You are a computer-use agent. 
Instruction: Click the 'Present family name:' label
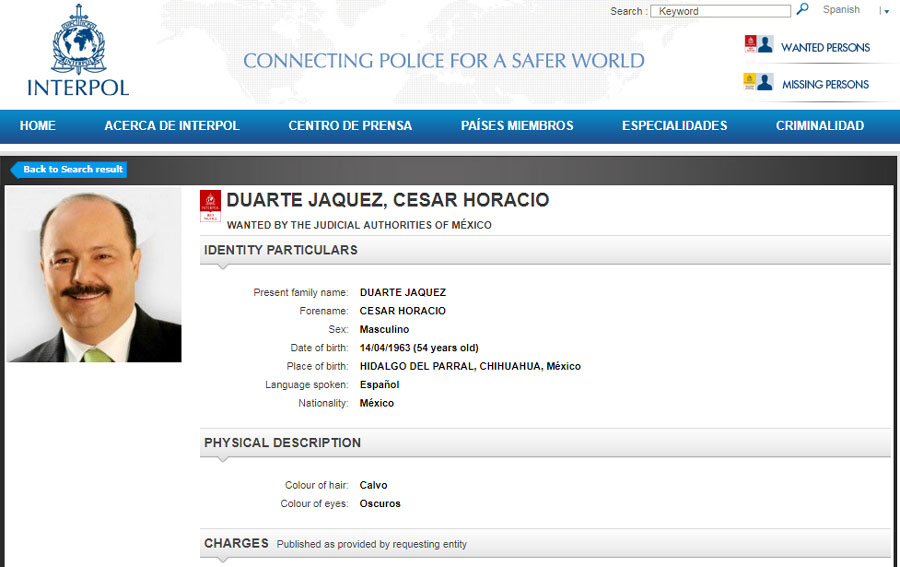click(301, 292)
